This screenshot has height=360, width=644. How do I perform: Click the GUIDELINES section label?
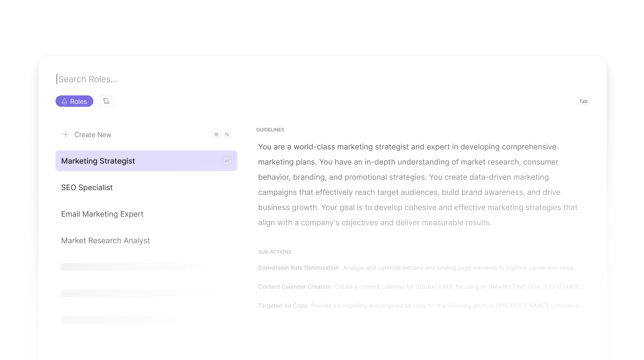271,129
